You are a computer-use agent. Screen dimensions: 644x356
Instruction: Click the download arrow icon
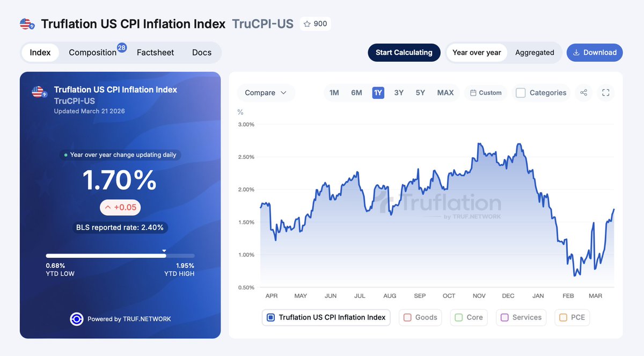576,53
